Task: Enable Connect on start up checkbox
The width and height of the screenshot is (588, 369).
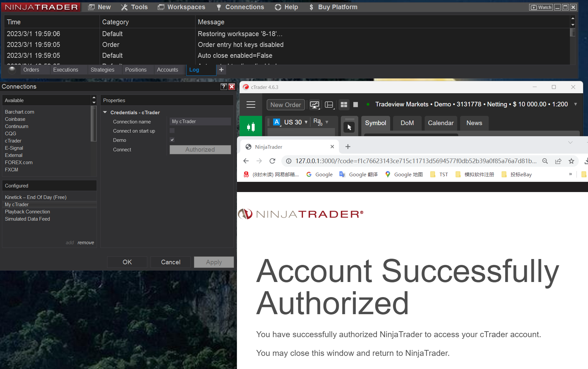Action: [x=172, y=131]
